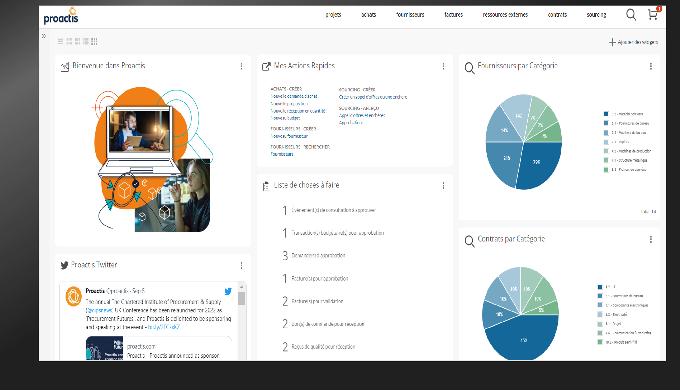
Task: Click the magnifier icon beside Fournisseurs par Catégorie
Action: [x=469, y=68]
